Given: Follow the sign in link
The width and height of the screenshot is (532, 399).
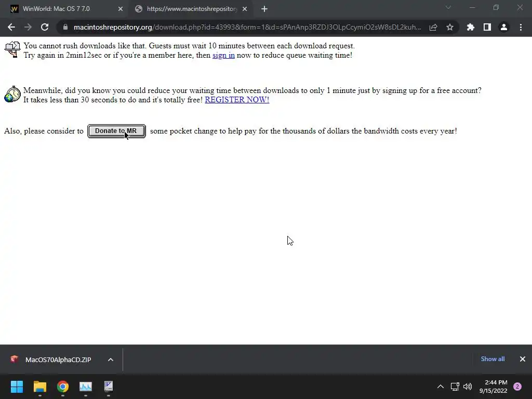Looking at the screenshot, I should [223, 55].
